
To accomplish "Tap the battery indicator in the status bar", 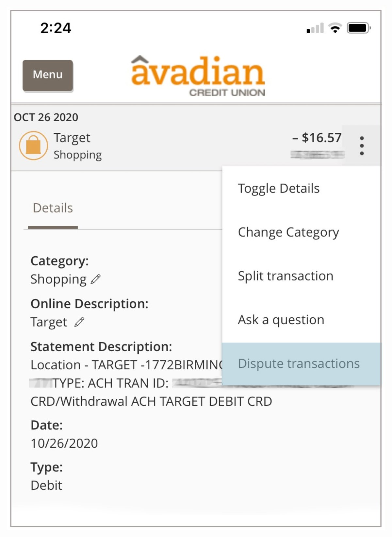I will tap(358, 28).
